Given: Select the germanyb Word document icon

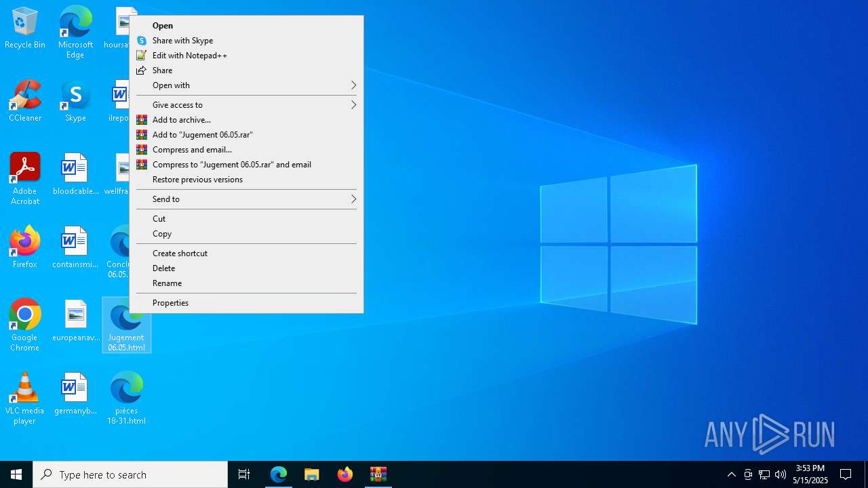Looking at the screenshot, I should point(75,394).
